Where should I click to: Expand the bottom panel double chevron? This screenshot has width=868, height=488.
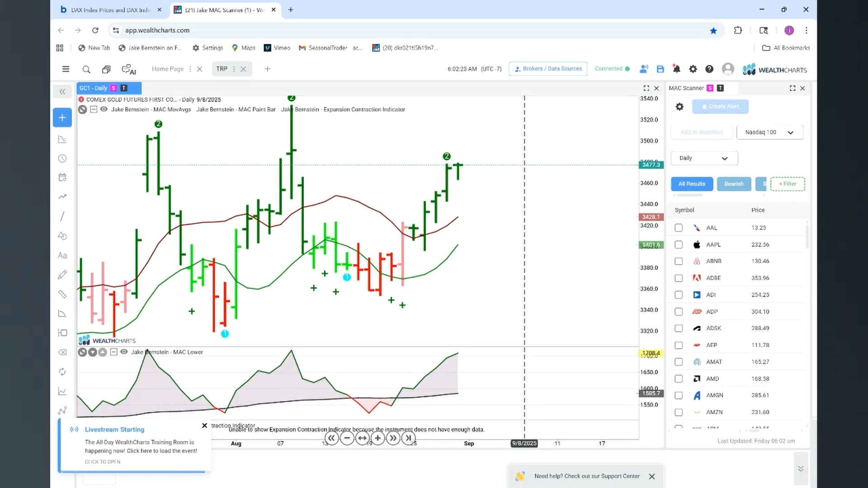pos(801,469)
